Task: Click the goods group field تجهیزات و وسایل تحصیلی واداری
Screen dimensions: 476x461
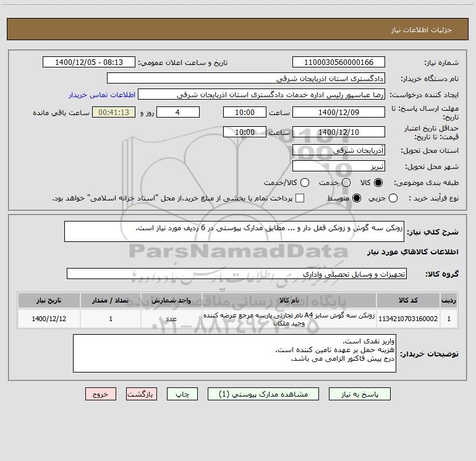Action: [x=237, y=274]
